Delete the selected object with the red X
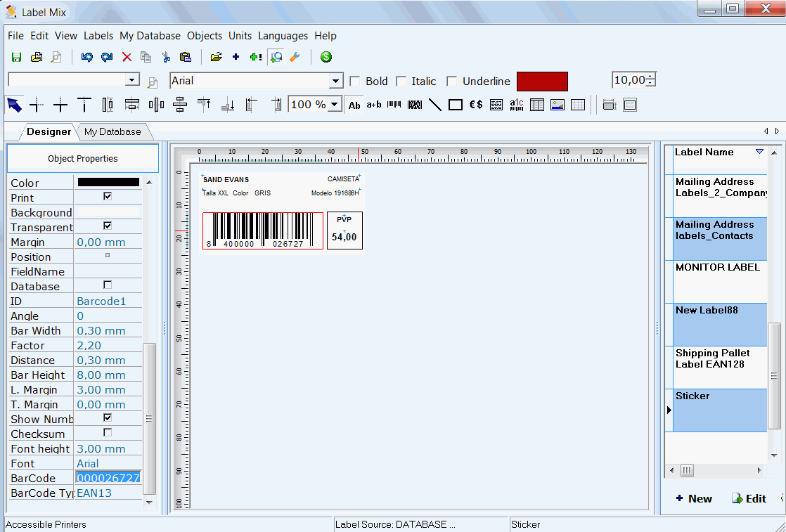The height and width of the screenshot is (532, 786). pyautogui.click(x=127, y=57)
